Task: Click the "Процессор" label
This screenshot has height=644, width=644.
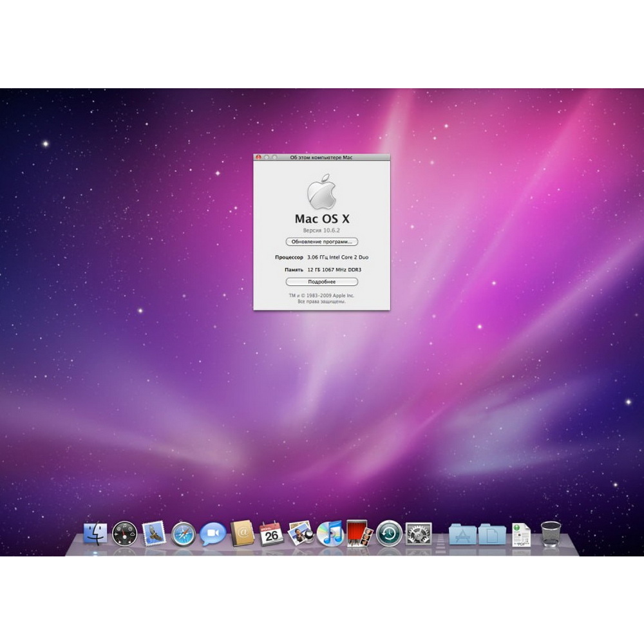Action: tap(289, 258)
